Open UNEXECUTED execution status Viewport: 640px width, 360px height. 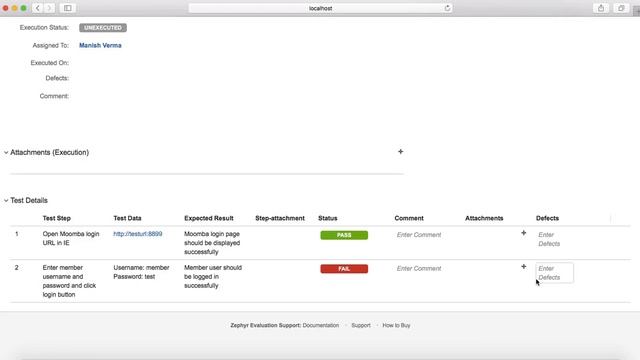[x=103, y=28]
